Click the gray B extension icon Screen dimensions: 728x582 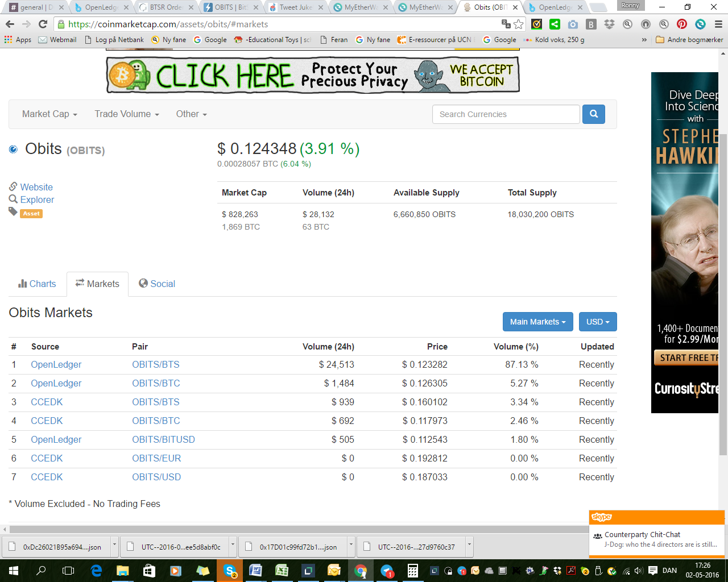coord(591,24)
